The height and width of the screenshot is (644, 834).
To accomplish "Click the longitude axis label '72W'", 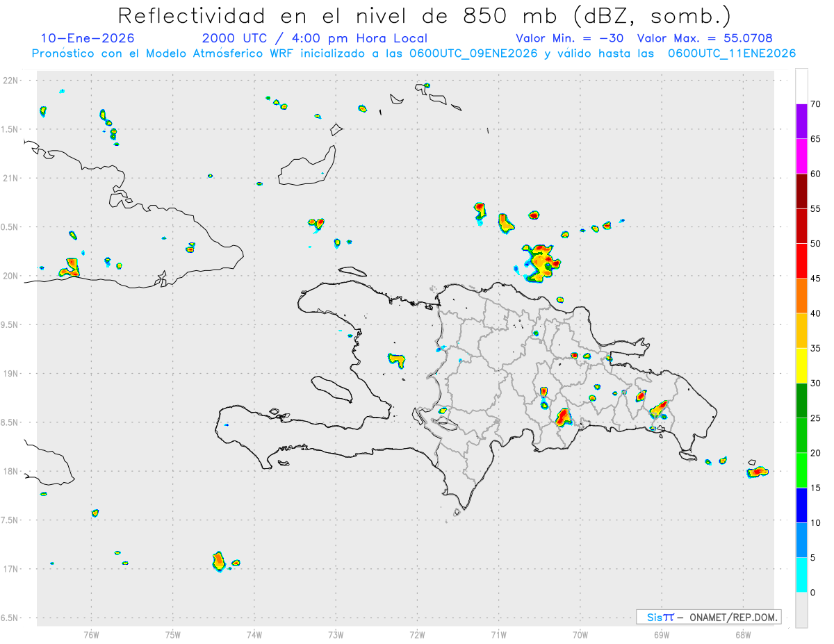I will (417, 634).
